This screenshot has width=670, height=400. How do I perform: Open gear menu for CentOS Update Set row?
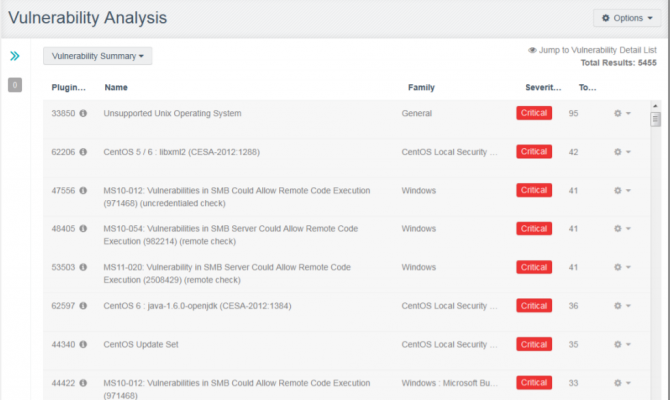pyautogui.click(x=621, y=344)
